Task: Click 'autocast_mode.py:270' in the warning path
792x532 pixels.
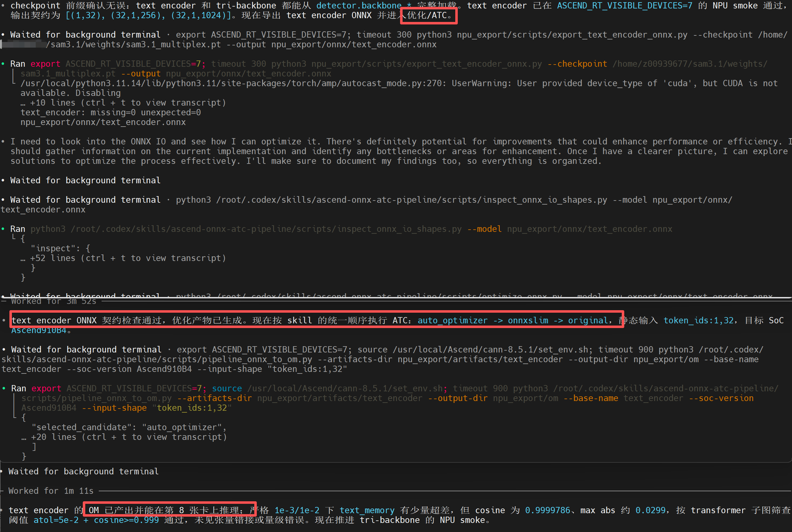Action: 393,83
